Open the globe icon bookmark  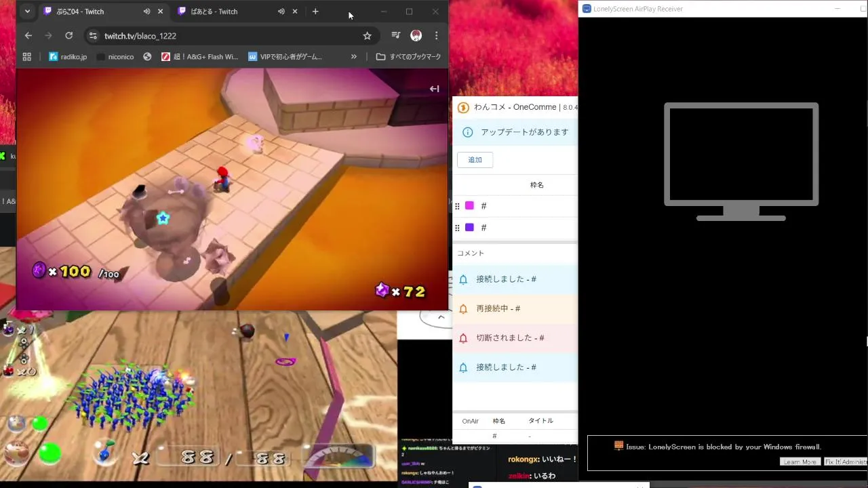pyautogui.click(x=147, y=57)
